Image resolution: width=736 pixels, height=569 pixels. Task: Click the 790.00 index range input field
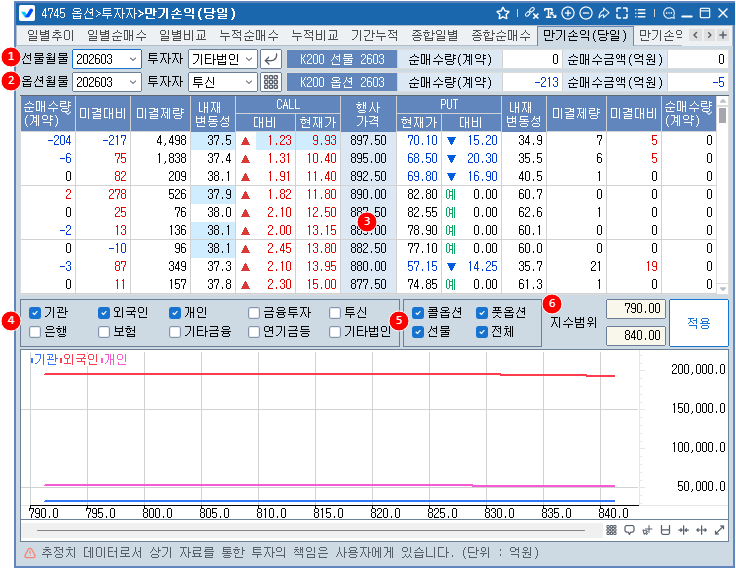[636, 308]
